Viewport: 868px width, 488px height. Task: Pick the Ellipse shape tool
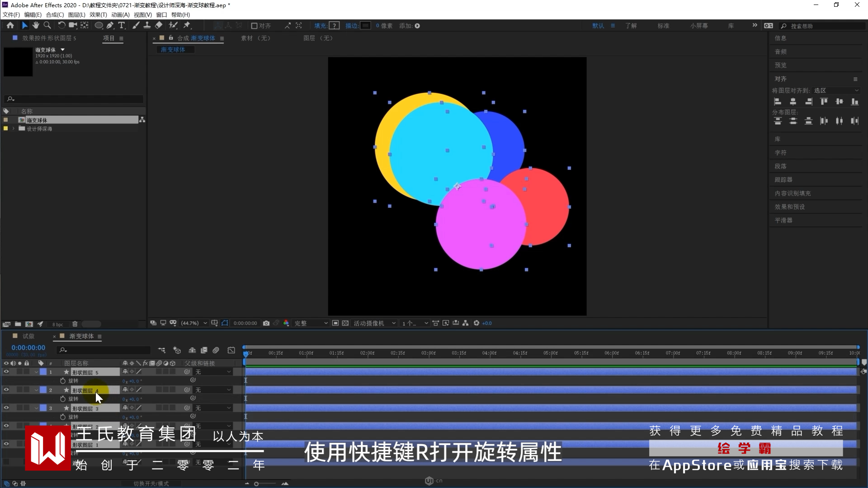point(98,26)
